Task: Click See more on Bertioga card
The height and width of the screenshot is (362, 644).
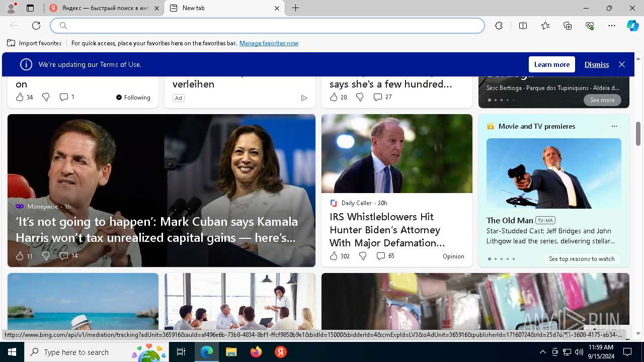Action: point(602,100)
